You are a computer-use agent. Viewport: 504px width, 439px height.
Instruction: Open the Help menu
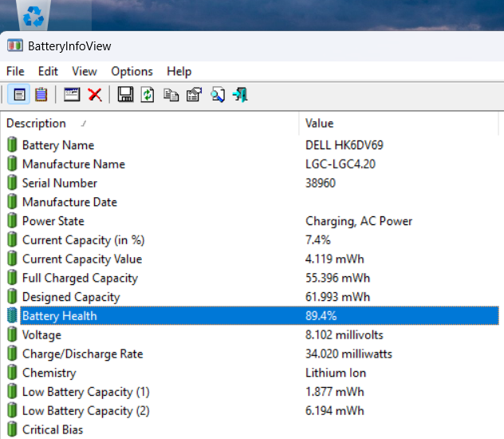(179, 71)
